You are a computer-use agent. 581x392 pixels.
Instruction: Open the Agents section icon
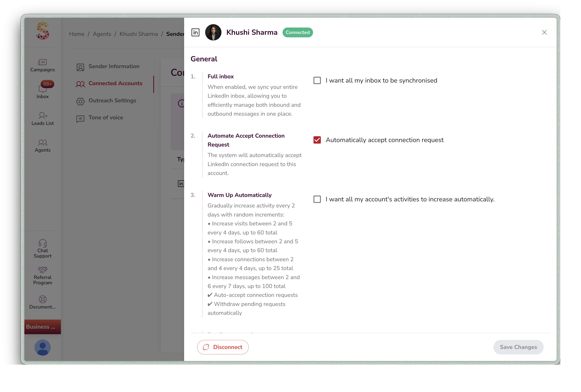click(x=42, y=142)
